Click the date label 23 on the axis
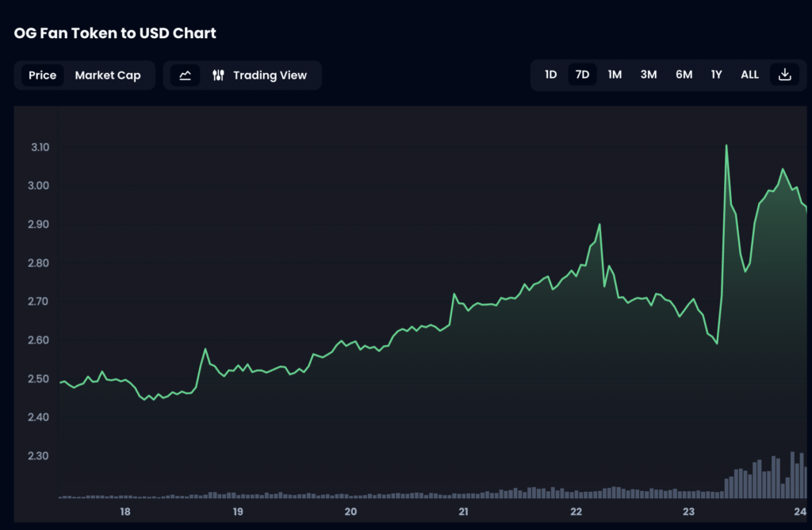Image resolution: width=812 pixels, height=530 pixels. pyautogui.click(x=688, y=512)
